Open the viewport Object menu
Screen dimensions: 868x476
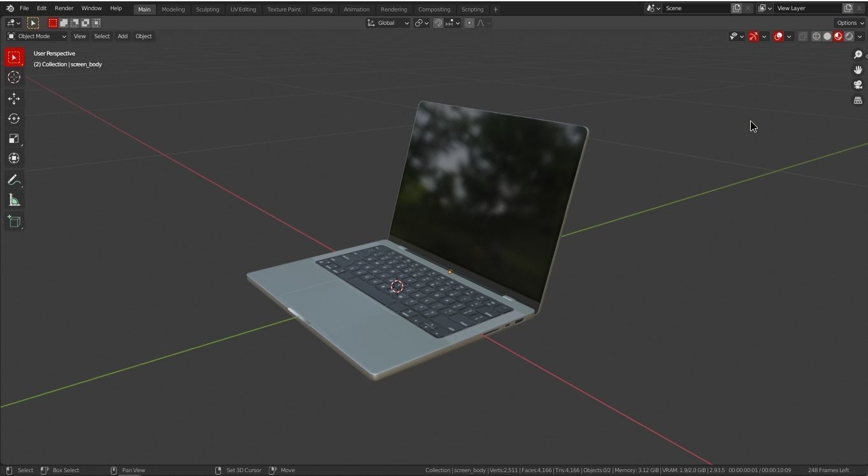coord(143,36)
